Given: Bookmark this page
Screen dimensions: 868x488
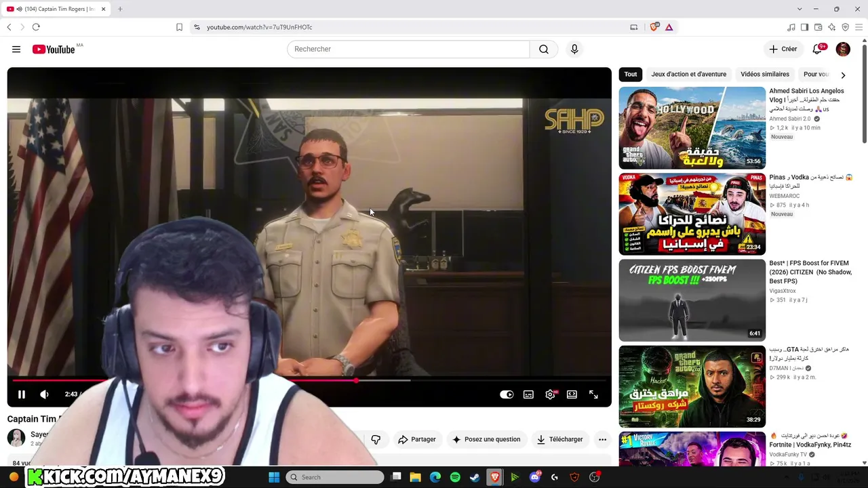Looking at the screenshot, I should [x=179, y=27].
